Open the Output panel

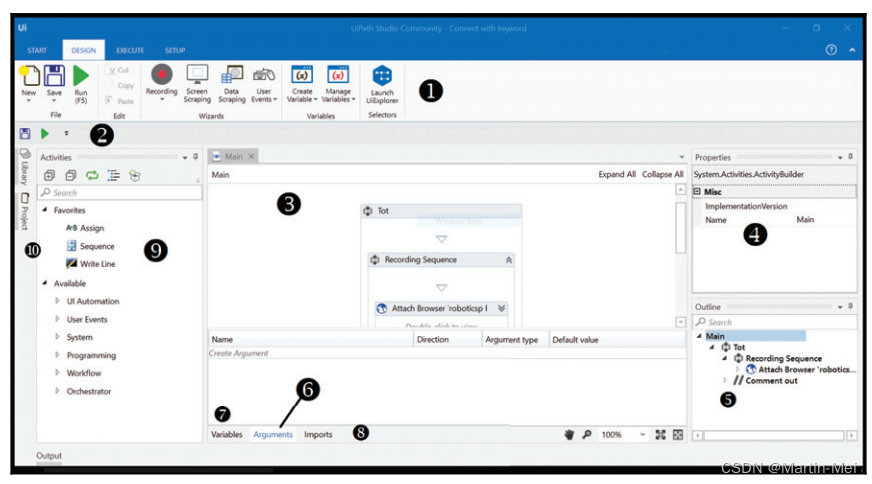[x=49, y=456]
